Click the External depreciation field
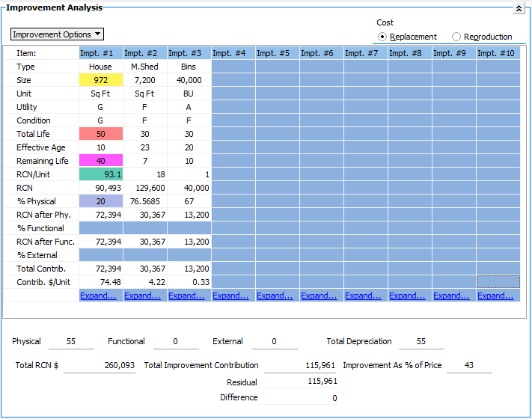 (275, 341)
